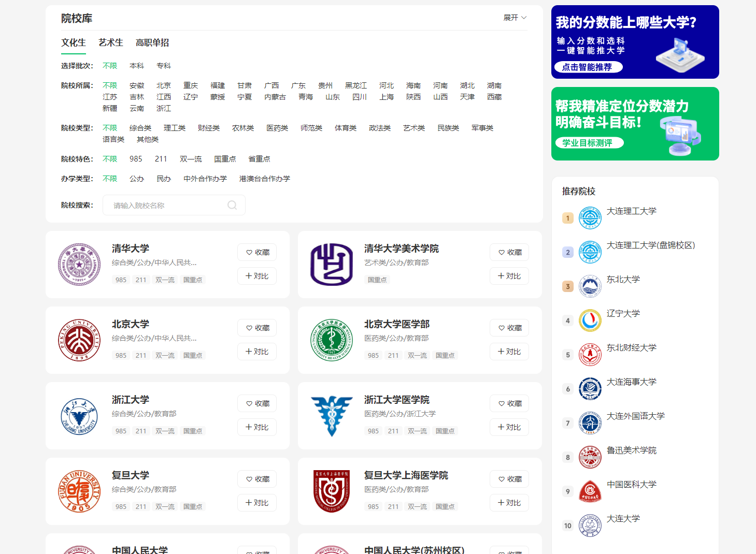Open 大连理工大学 in recommended schools

point(632,211)
